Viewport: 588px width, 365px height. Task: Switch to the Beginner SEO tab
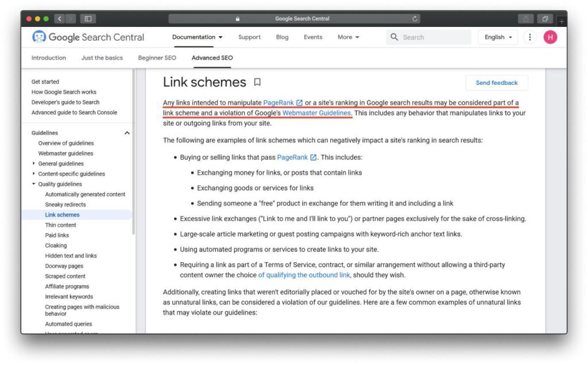tap(157, 57)
